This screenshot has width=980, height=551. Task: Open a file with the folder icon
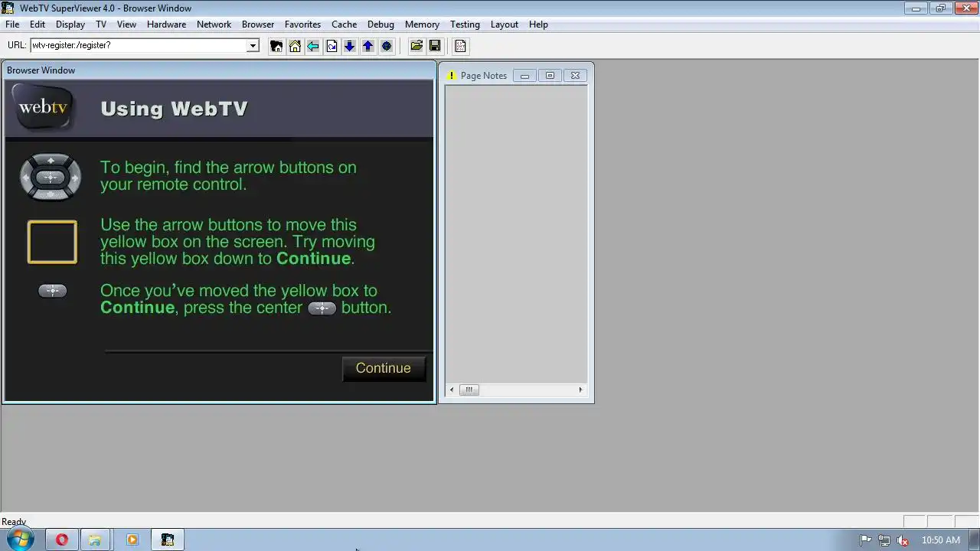pos(416,46)
